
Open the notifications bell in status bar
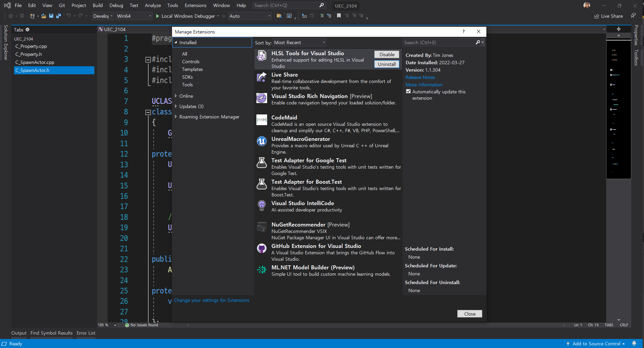click(634, 343)
